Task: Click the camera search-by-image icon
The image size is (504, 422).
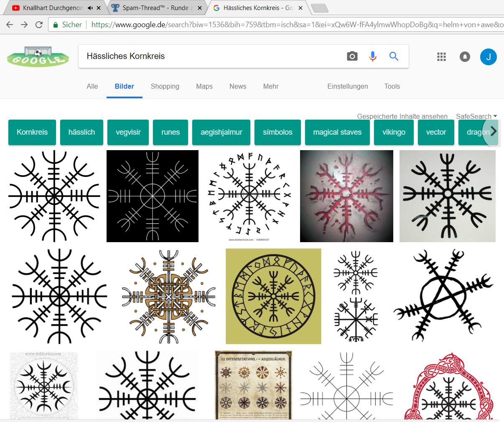Action: coord(352,56)
